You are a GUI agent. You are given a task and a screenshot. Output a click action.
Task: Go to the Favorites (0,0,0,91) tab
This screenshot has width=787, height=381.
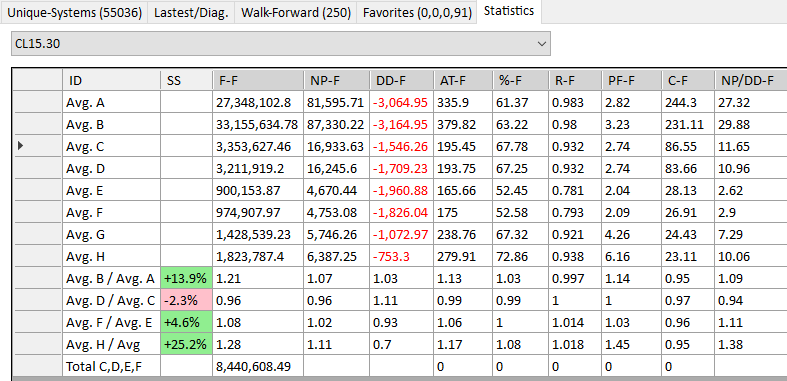click(417, 13)
